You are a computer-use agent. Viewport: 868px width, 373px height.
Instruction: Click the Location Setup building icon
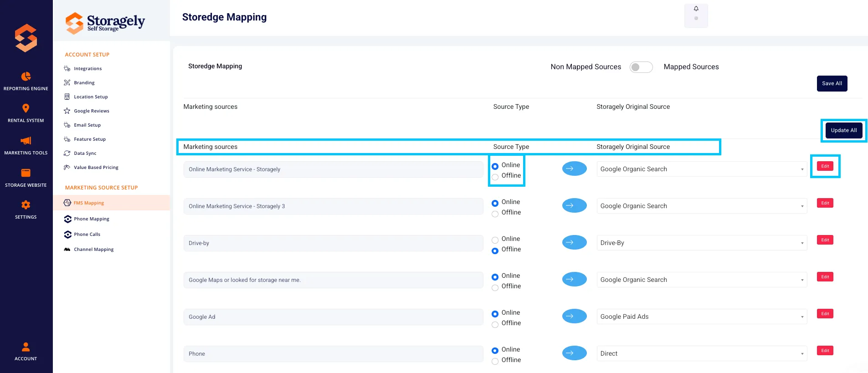67,97
